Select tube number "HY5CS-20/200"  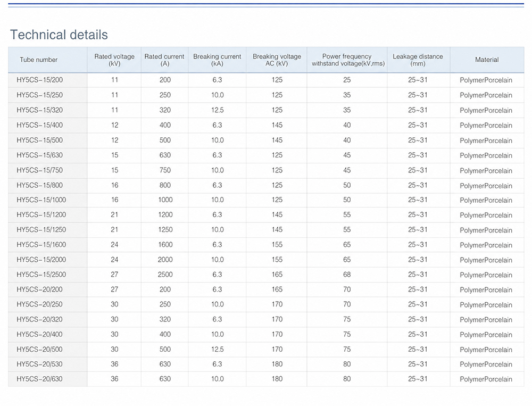coord(40,289)
